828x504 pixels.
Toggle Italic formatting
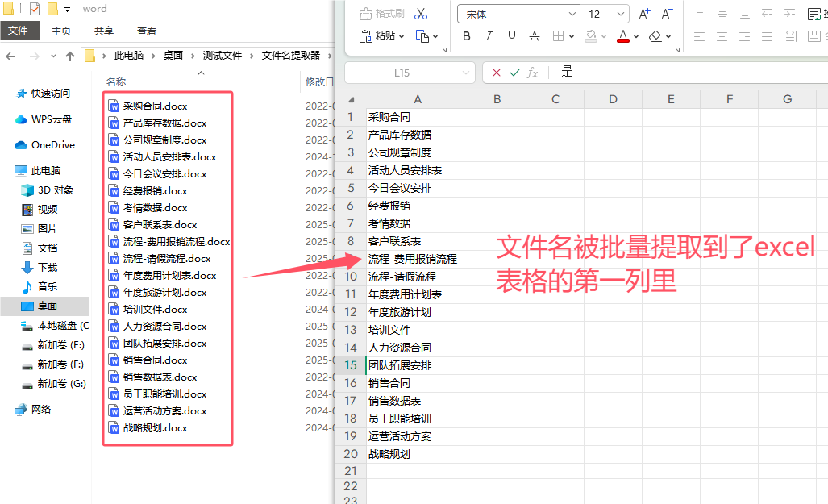(489, 36)
